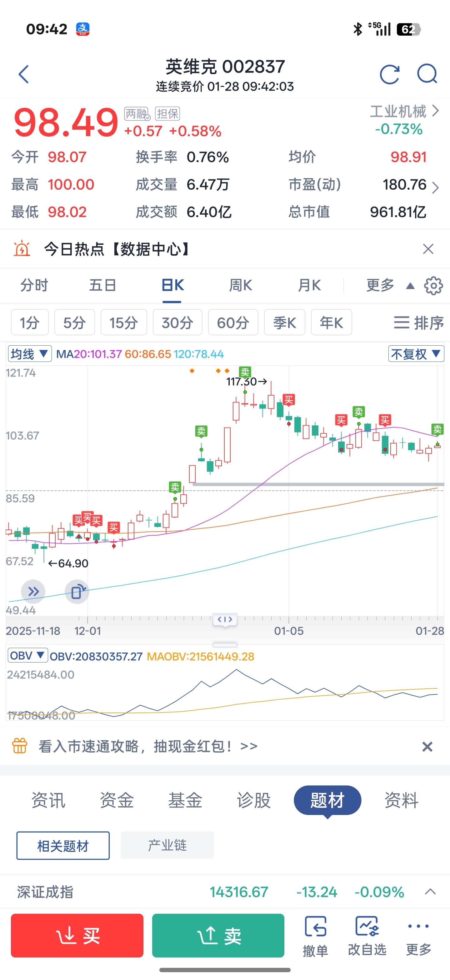This screenshot has height=980, width=450.
Task: Close the 今日热点 banner
Action: point(428,249)
